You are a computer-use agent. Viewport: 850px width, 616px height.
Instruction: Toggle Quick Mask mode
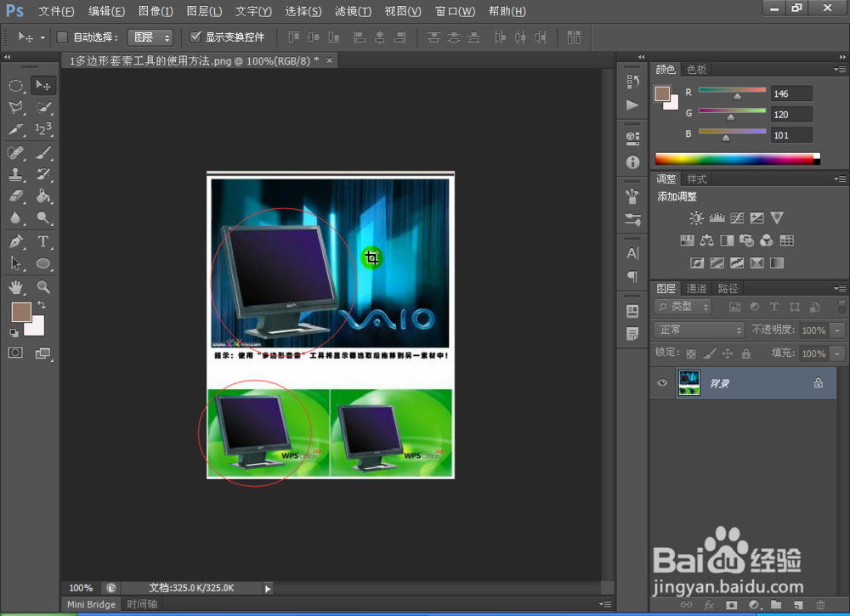pyautogui.click(x=15, y=353)
